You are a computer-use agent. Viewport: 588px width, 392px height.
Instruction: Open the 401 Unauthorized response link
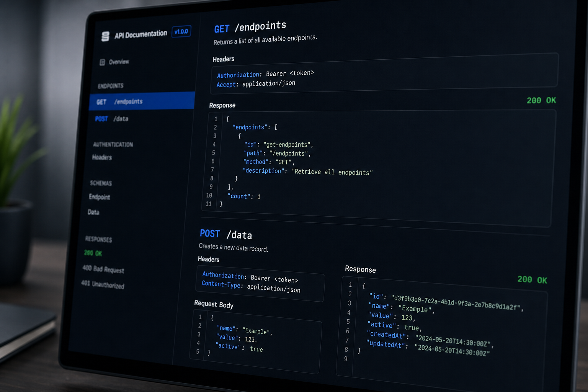(x=103, y=284)
